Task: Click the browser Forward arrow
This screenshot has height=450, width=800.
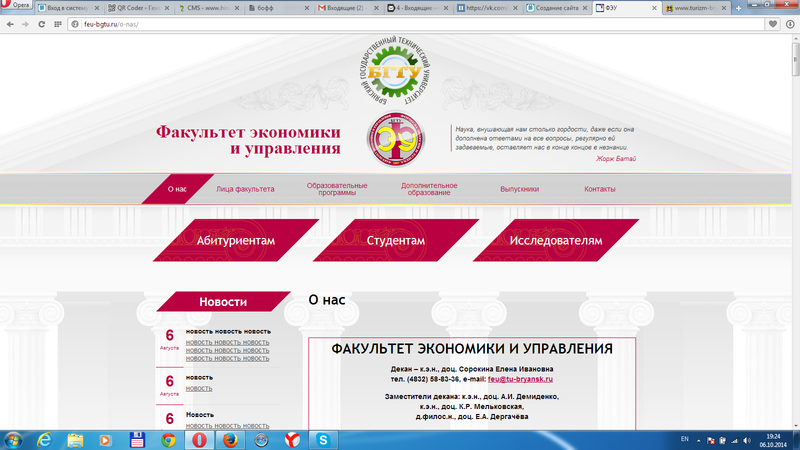Action: (25, 24)
